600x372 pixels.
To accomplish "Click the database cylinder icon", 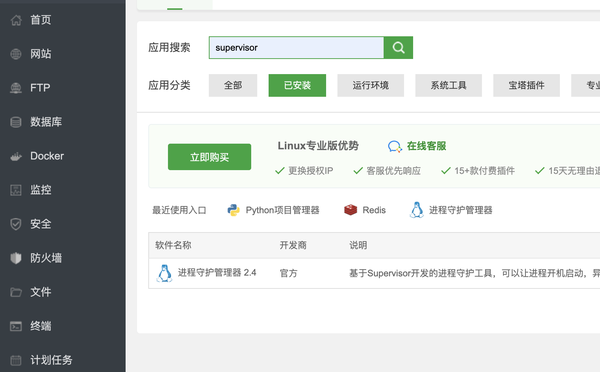I will click(16, 122).
